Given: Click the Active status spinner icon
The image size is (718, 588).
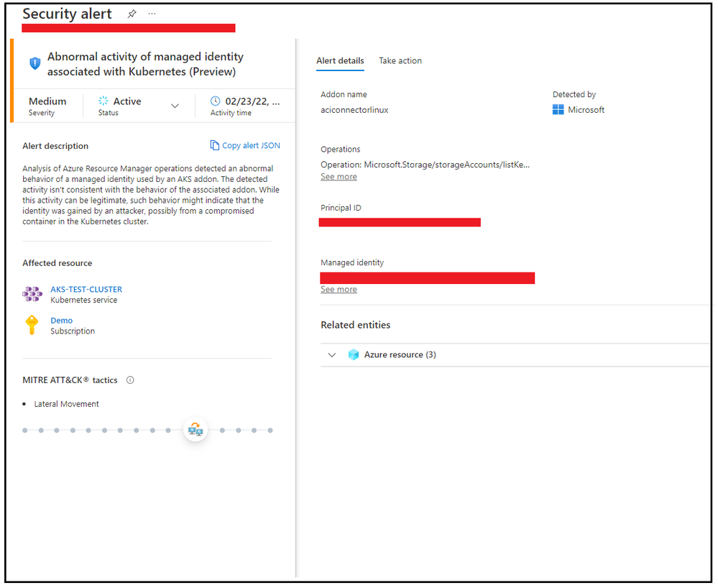Looking at the screenshot, I should pyautogui.click(x=103, y=101).
